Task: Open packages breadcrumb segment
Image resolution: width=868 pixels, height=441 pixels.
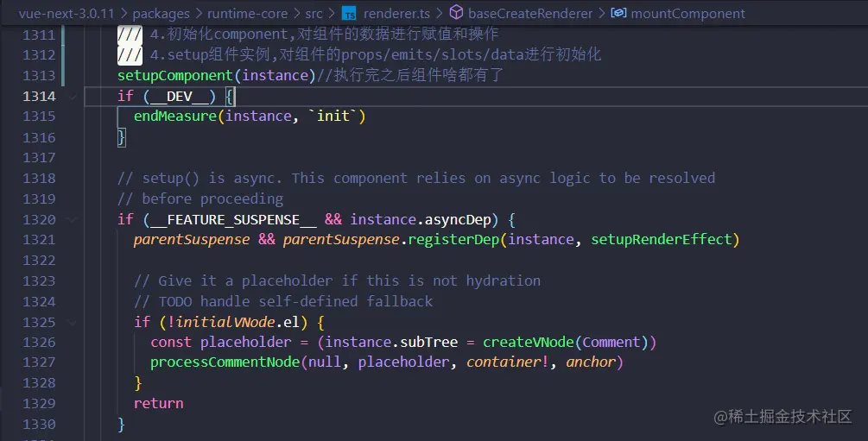Action: click(162, 13)
